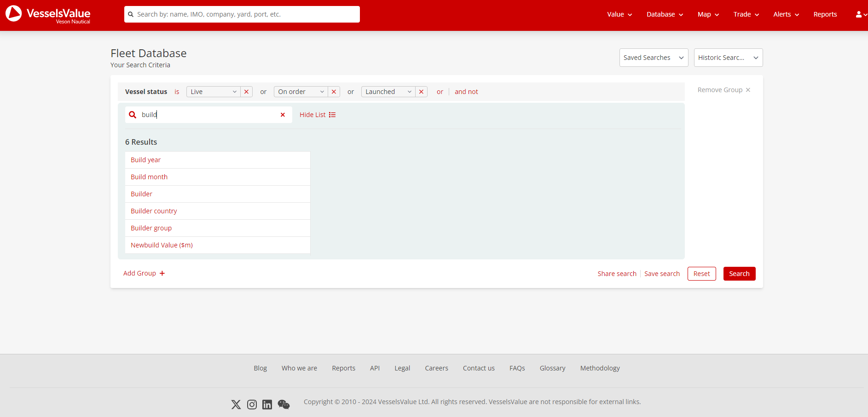This screenshot has height=417, width=868.
Task: Expand the Historic Searches dropdown
Action: (x=728, y=58)
